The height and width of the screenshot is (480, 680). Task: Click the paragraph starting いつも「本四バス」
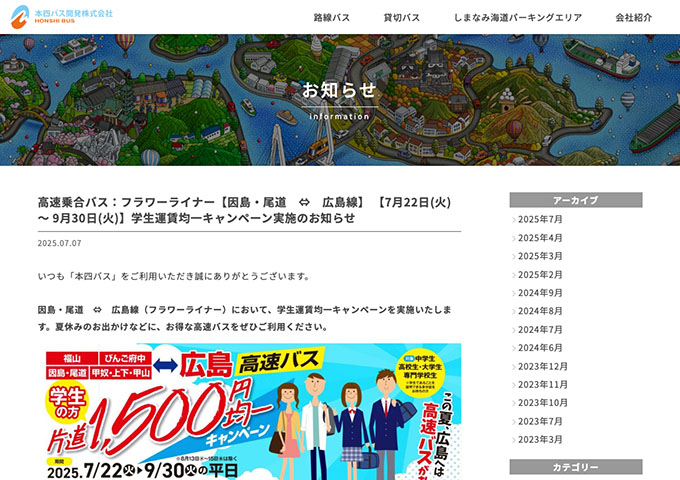(x=173, y=276)
